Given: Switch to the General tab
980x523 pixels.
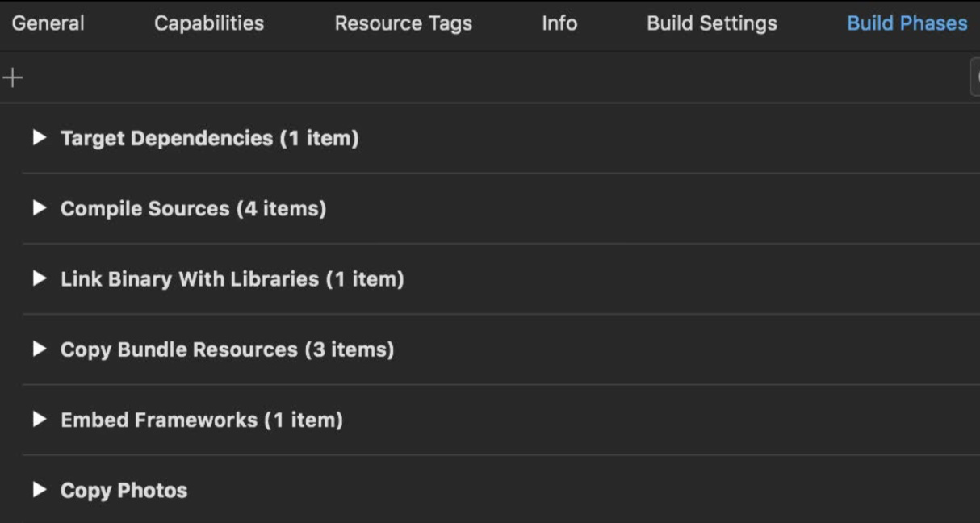Looking at the screenshot, I should click(x=48, y=23).
